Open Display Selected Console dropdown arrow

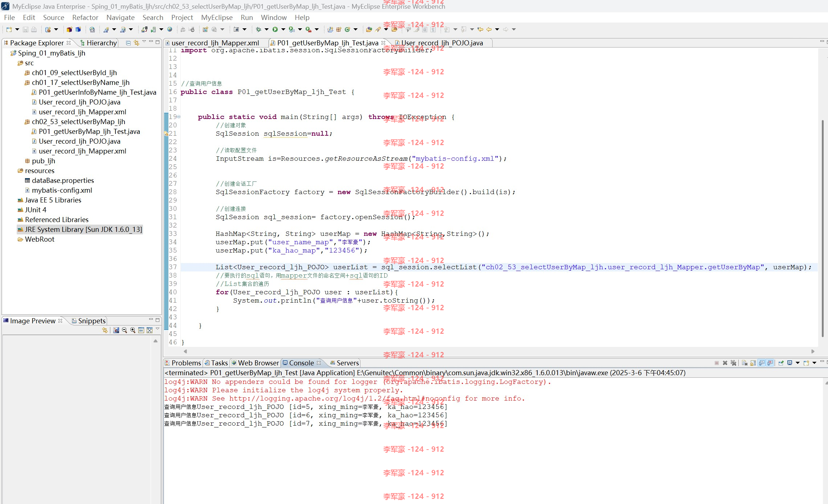click(x=798, y=363)
